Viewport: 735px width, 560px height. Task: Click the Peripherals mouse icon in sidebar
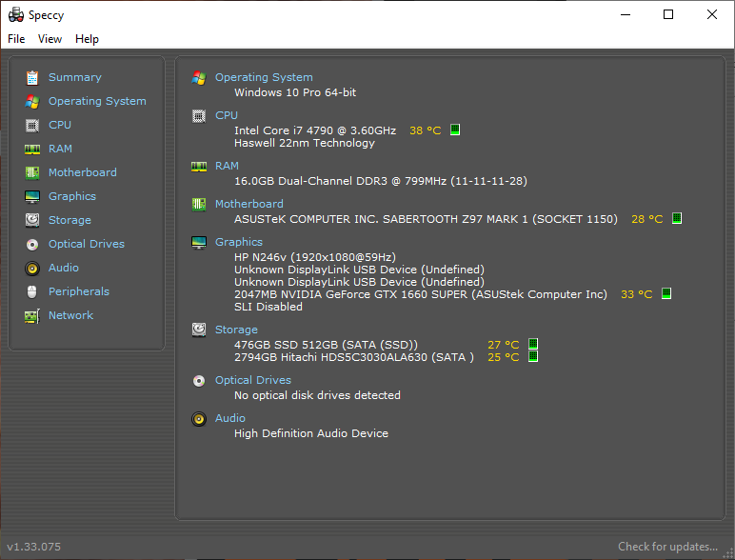click(31, 291)
